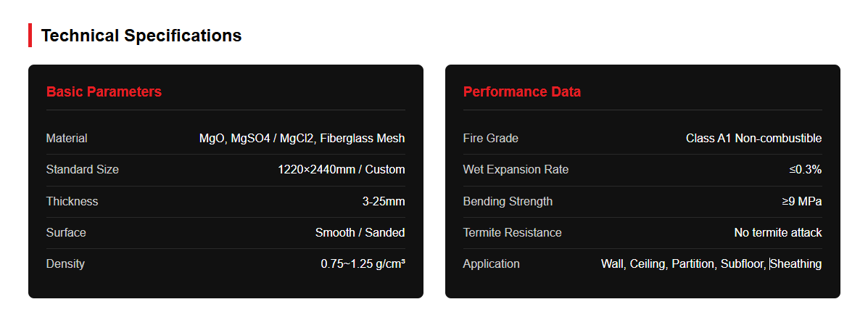
Task: Click the Sheathing word in Application value
Action: point(796,264)
